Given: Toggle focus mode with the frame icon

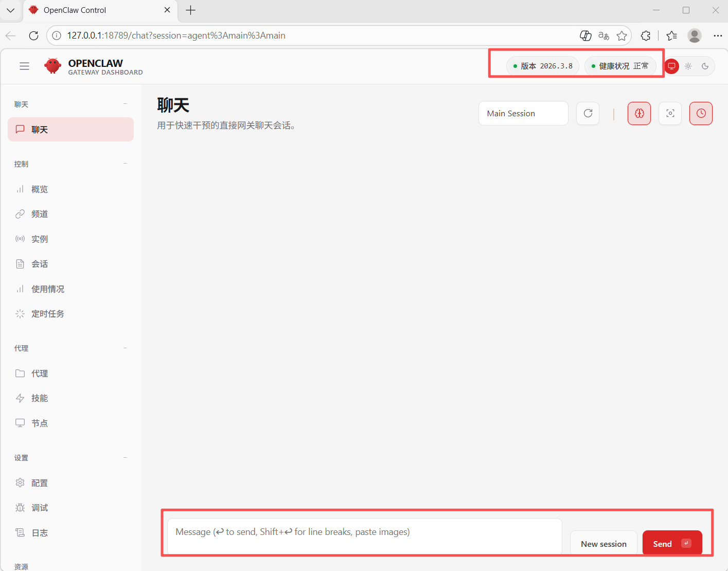Looking at the screenshot, I should pyautogui.click(x=670, y=113).
